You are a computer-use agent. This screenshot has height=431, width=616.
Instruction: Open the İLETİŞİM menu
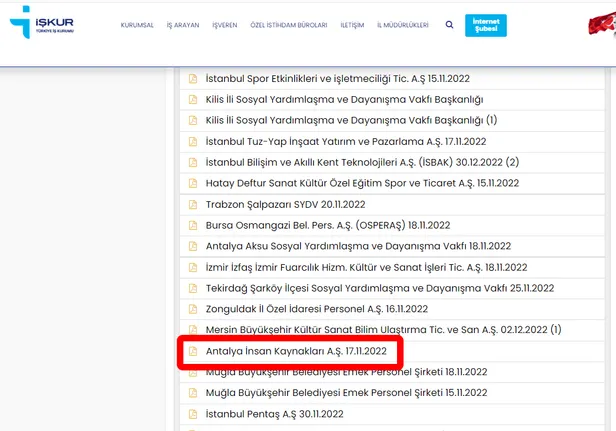click(x=352, y=25)
